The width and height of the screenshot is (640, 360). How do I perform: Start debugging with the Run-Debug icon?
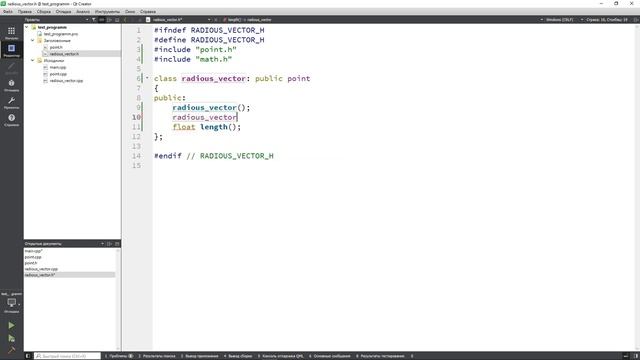(11, 338)
